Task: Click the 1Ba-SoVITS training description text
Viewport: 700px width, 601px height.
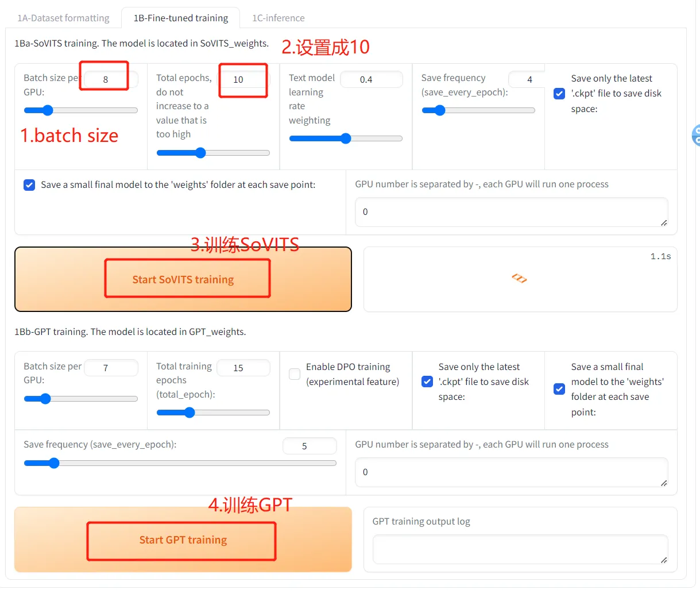Action: point(141,43)
